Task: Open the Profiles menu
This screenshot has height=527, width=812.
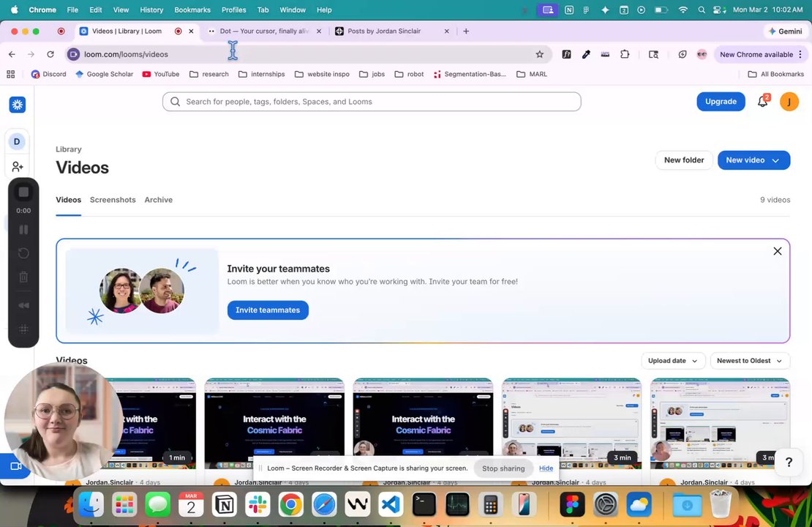Action: [x=233, y=10]
